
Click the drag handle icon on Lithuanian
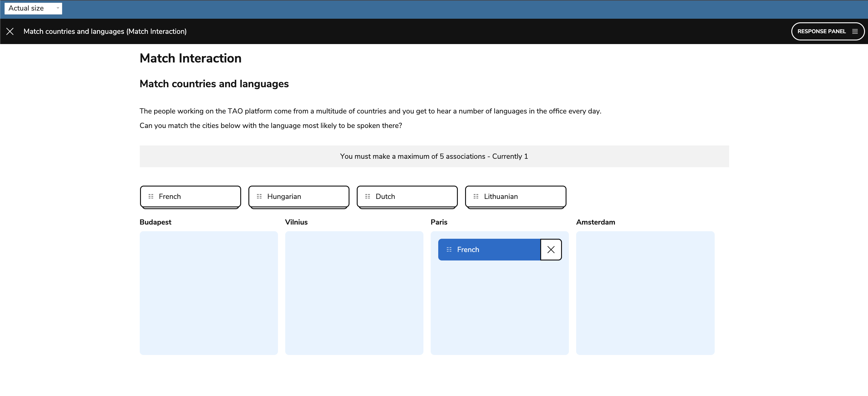[476, 196]
